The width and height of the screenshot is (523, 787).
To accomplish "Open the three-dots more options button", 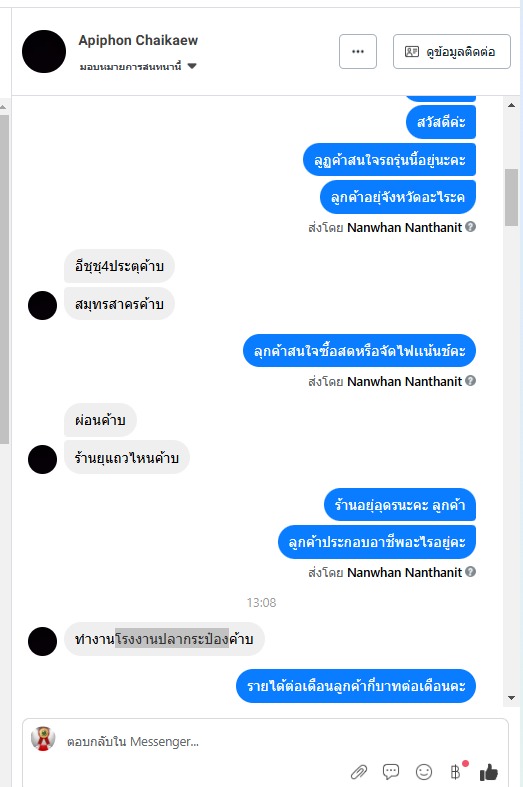I will coord(358,52).
